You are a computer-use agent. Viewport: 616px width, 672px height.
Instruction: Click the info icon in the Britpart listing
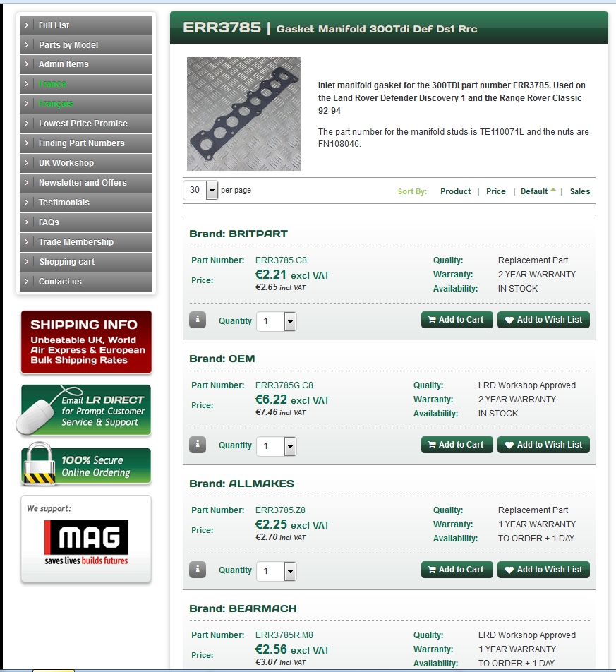point(198,320)
